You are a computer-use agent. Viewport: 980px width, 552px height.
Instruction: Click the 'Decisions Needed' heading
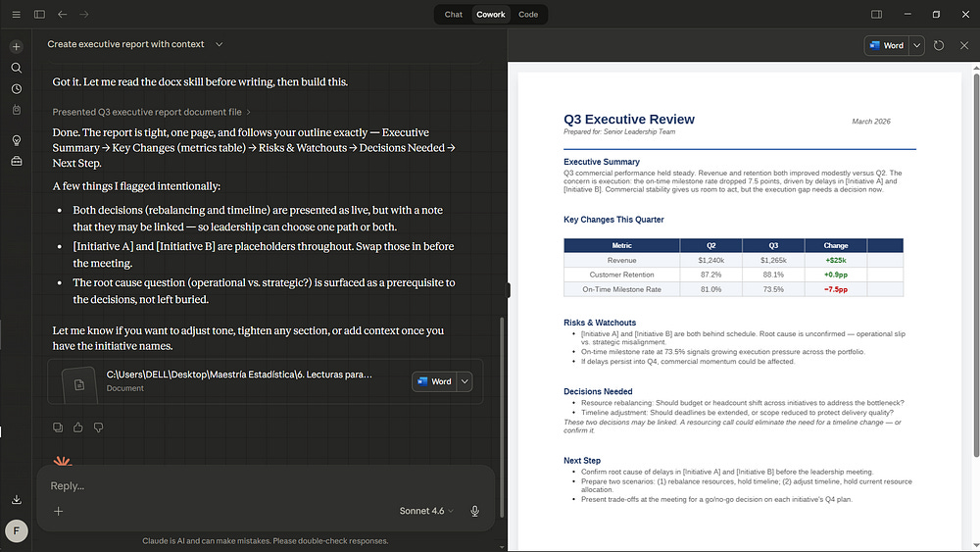coord(598,391)
